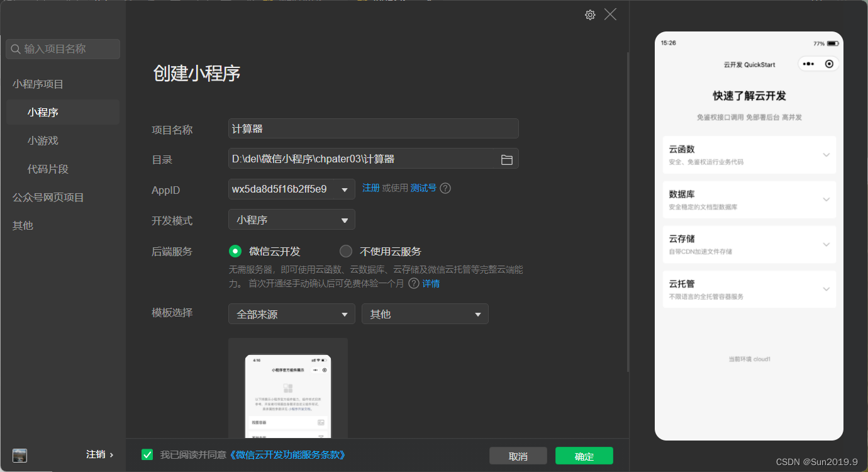
Task: Select the 不使用云服务 radio option
Action: tap(346, 251)
